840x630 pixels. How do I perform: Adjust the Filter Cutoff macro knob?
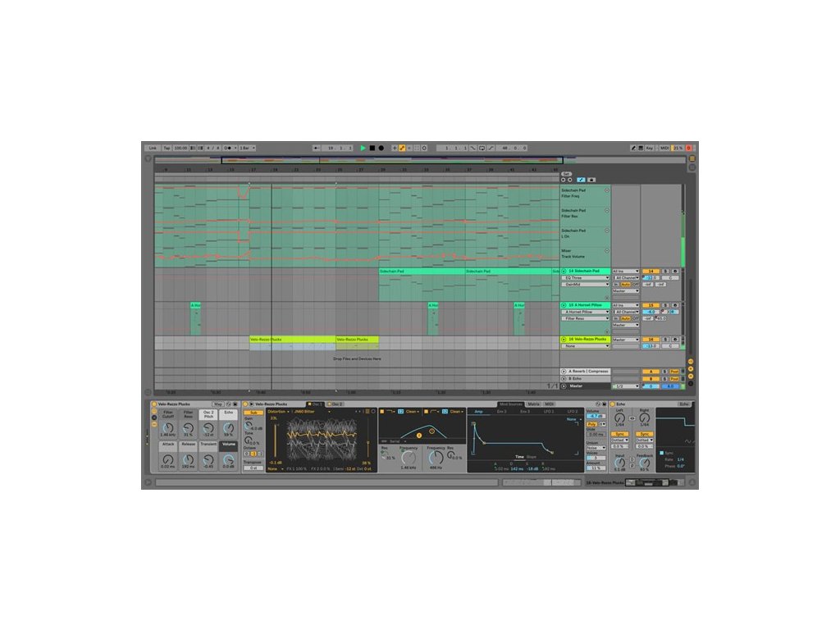pyautogui.click(x=168, y=428)
